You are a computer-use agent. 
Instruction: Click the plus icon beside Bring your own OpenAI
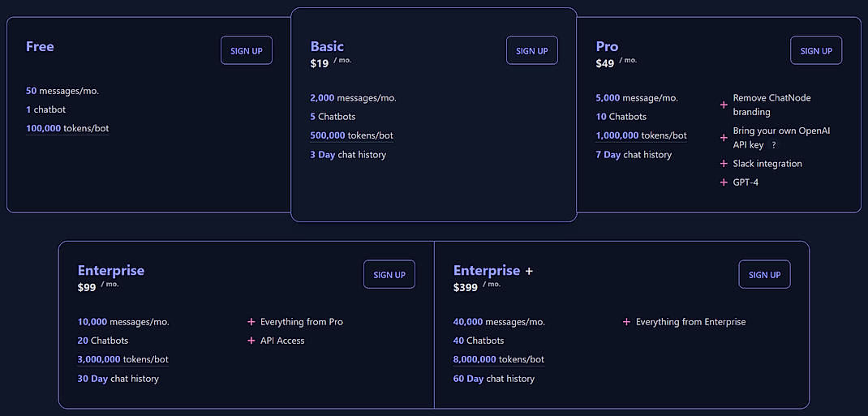tap(724, 138)
